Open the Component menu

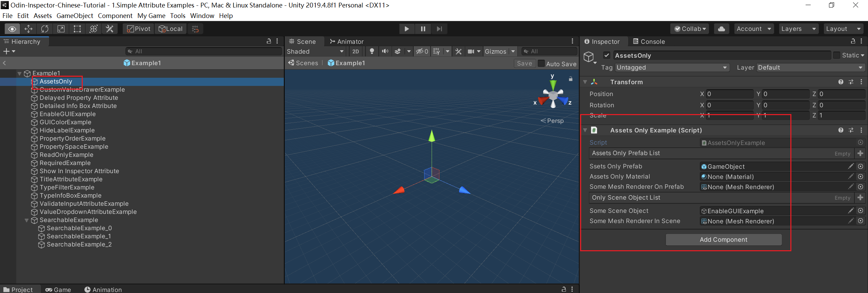pyautogui.click(x=115, y=16)
